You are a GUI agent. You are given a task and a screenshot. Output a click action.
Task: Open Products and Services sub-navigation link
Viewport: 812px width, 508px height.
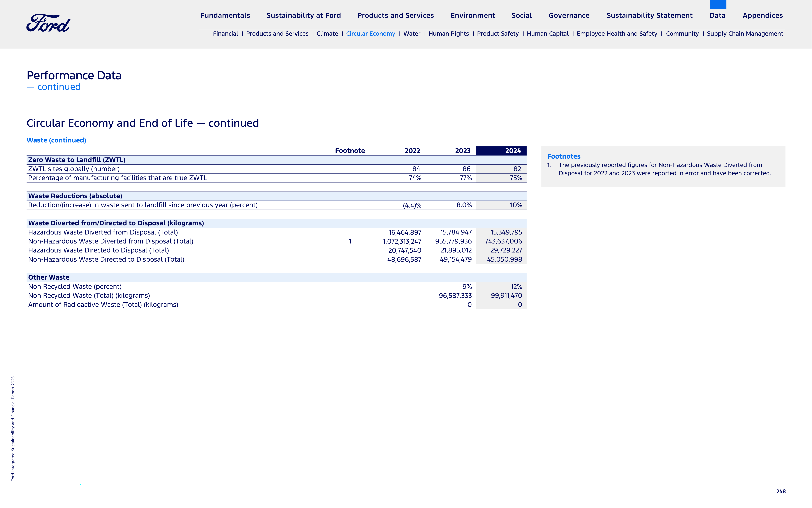click(277, 34)
